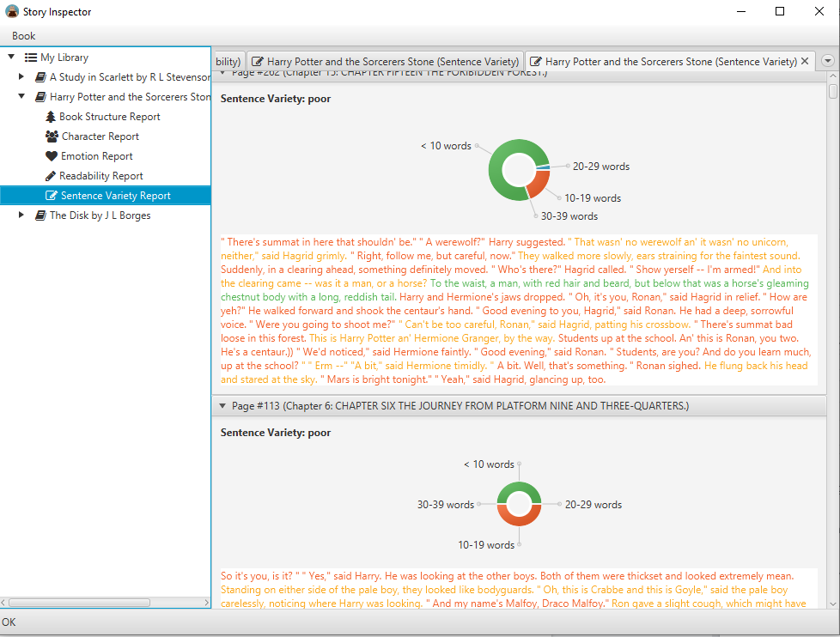The image size is (840, 637).
Task: Click the '20-29 words' label on Page #262 chart
Action: pos(601,167)
